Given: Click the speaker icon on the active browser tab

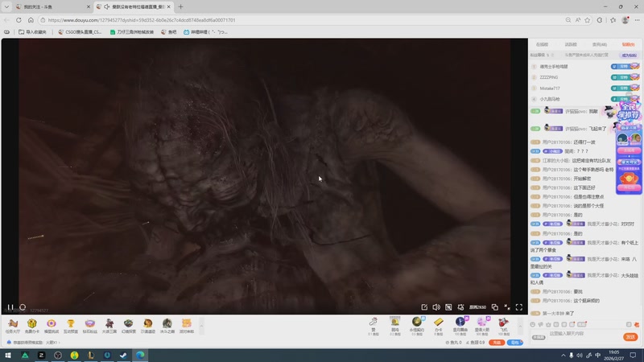Looking at the screenshot, I should [107, 7].
